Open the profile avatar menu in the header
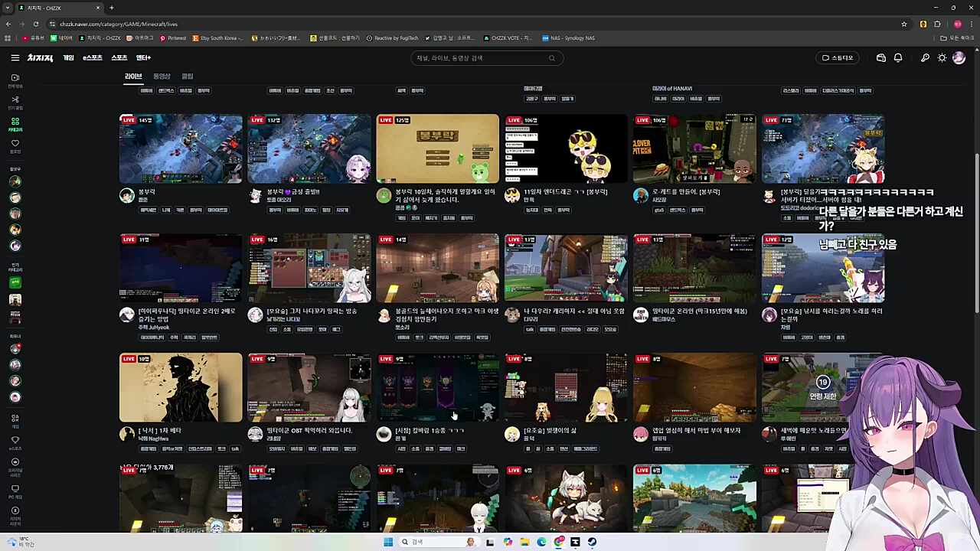Image resolution: width=980 pixels, height=551 pixels. click(x=959, y=58)
